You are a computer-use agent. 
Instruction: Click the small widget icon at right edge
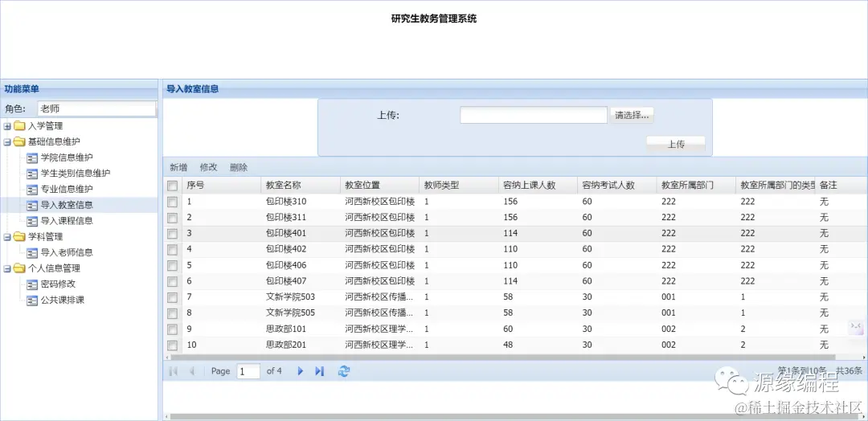(856, 328)
